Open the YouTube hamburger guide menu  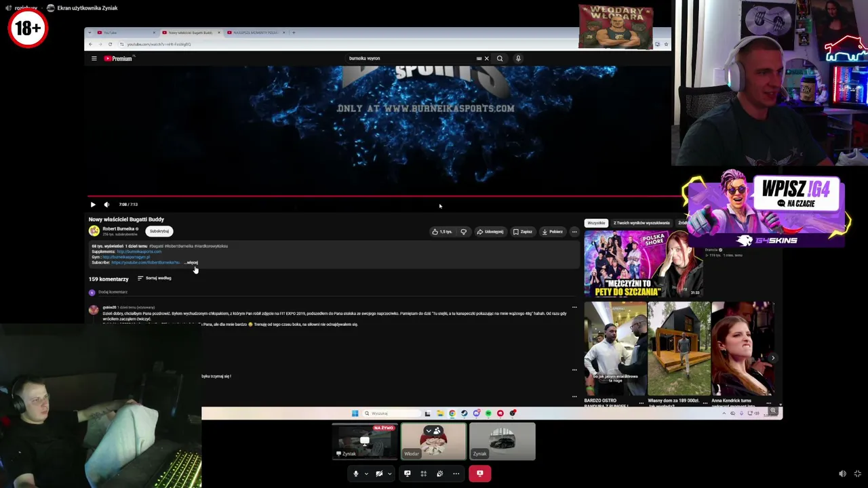[x=94, y=58]
